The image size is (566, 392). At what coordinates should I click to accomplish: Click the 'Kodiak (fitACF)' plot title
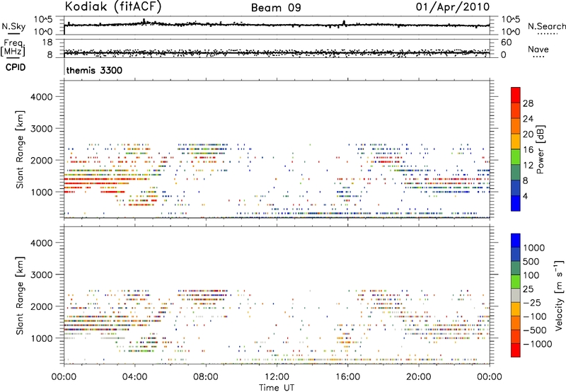pos(113,6)
